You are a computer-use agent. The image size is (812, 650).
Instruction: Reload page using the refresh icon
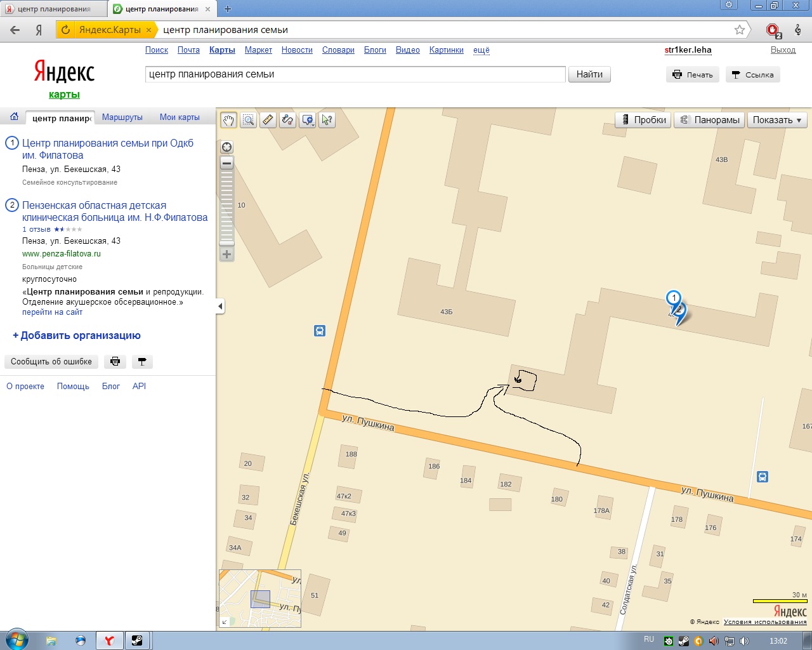pos(65,30)
